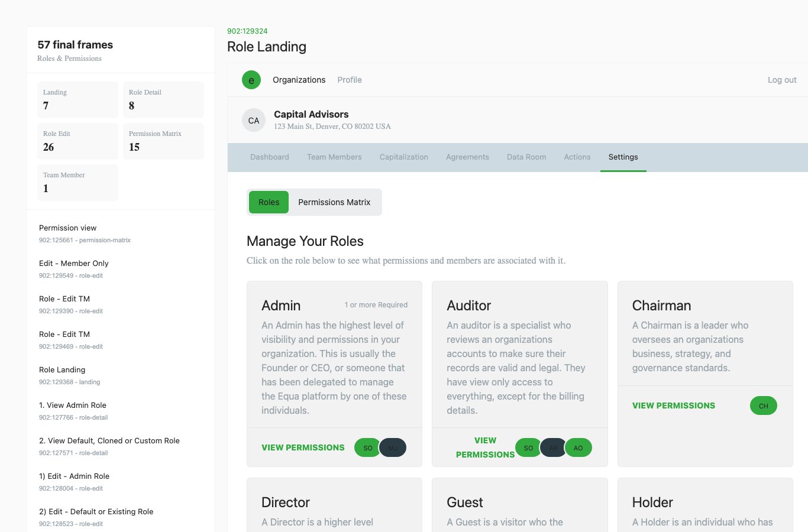Switch to the Dashboard tab
808x532 pixels.
[x=270, y=157]
